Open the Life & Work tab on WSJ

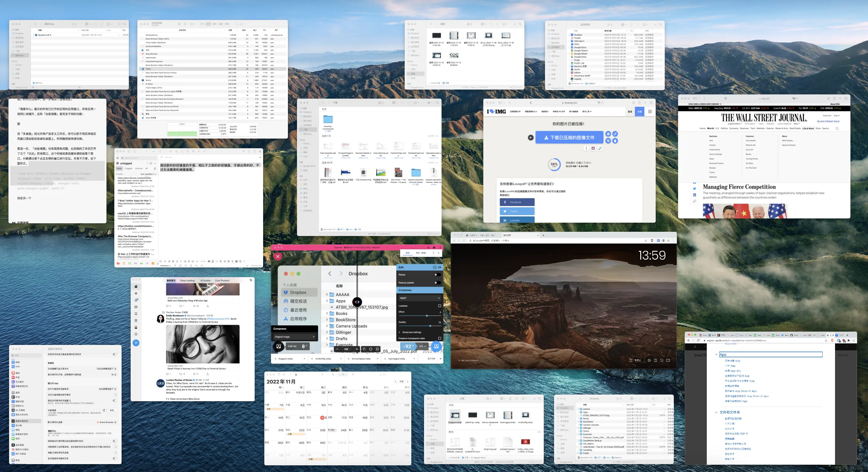808,129
